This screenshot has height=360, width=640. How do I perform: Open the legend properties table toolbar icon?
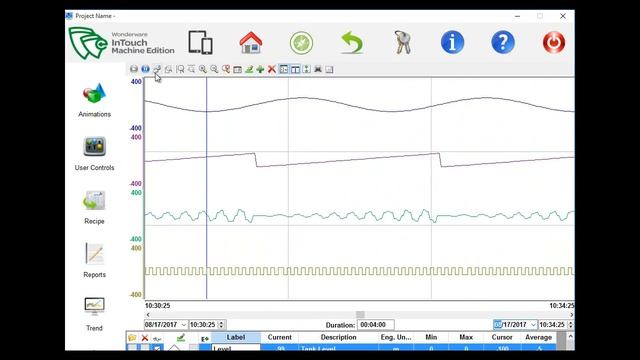(x=237, y=69)
